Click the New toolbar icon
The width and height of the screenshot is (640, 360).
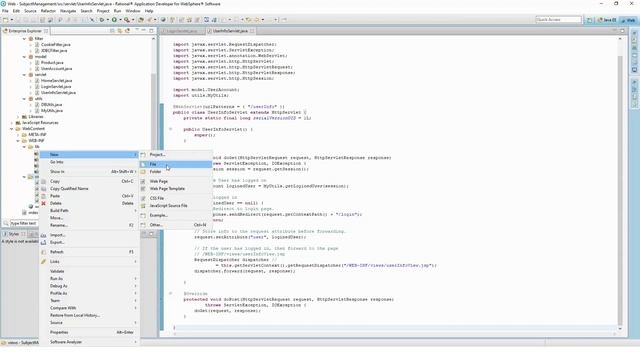tap(5, 20)
